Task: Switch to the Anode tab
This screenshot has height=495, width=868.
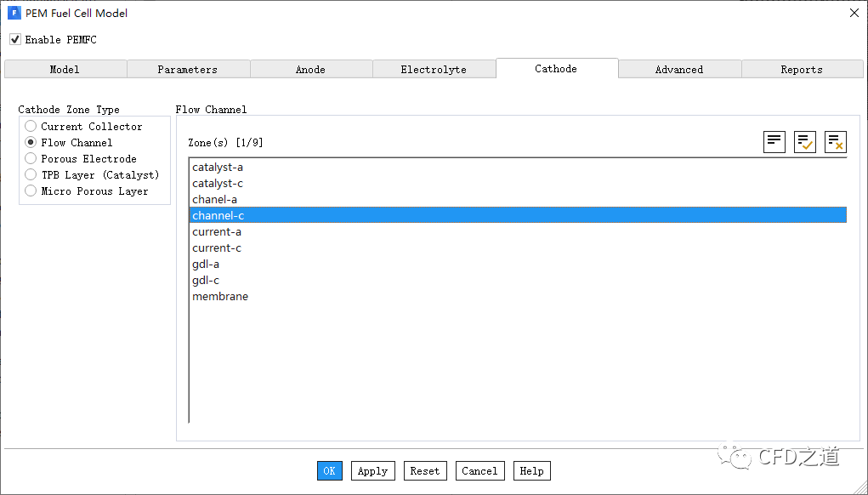Action: [x=310, y=70]
